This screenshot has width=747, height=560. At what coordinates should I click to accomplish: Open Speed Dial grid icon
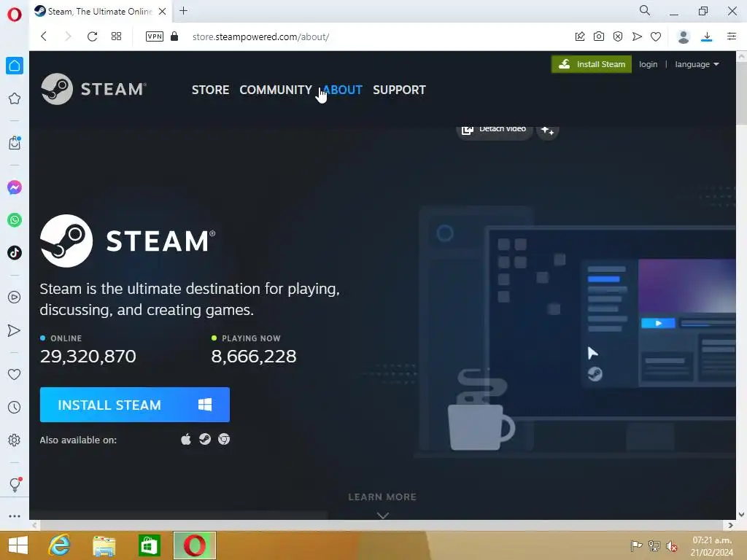(116, 36)
